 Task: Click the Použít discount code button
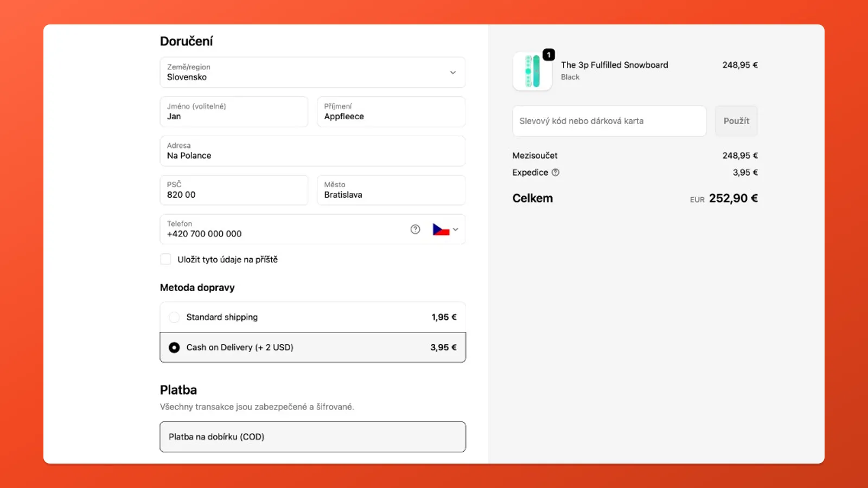pyautogui.click(x=736, y=121)
